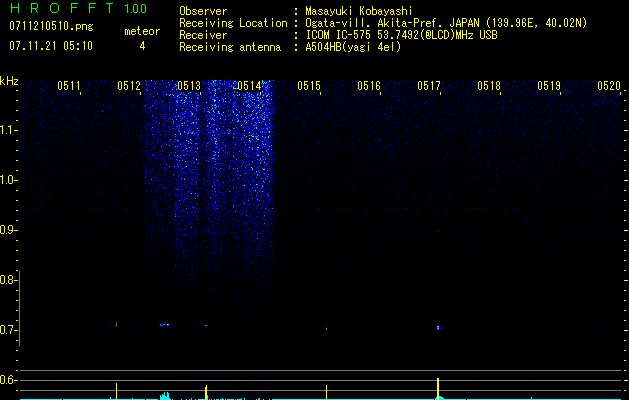The height and width of the screenshot is (400, 629).
Task: Click the 'Receiving antenna' label
Action: 230,47
